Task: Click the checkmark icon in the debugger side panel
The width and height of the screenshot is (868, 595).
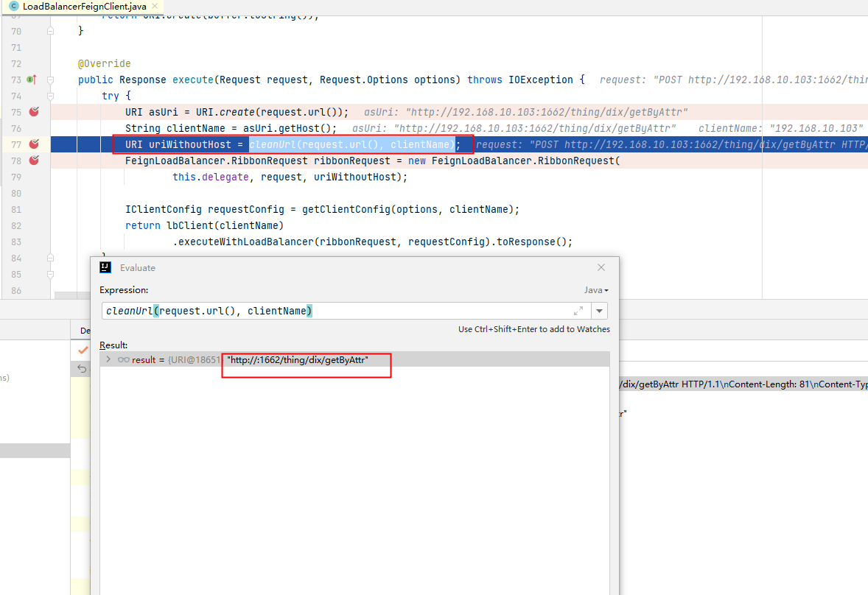Action: [x=82, y=351]
